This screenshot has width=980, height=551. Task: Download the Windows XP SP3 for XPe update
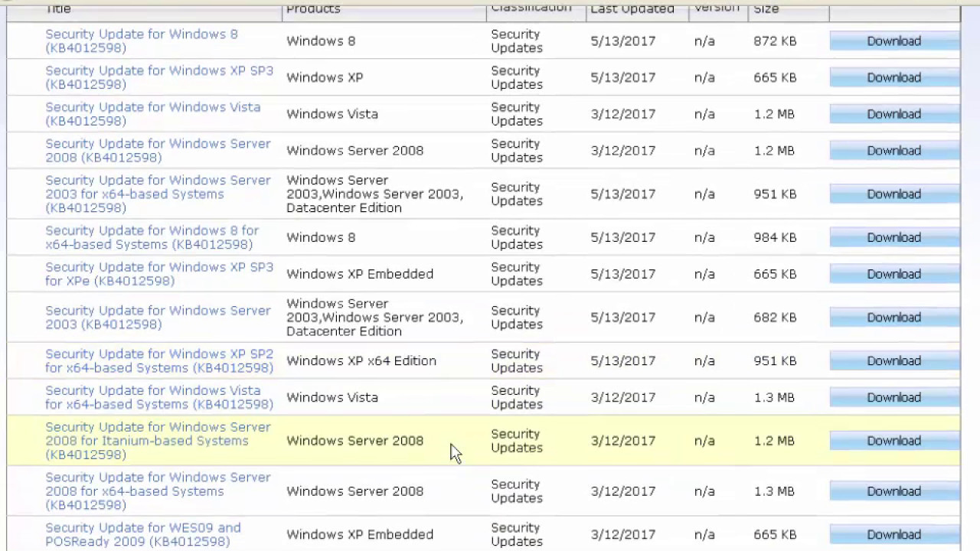(894, 274)
